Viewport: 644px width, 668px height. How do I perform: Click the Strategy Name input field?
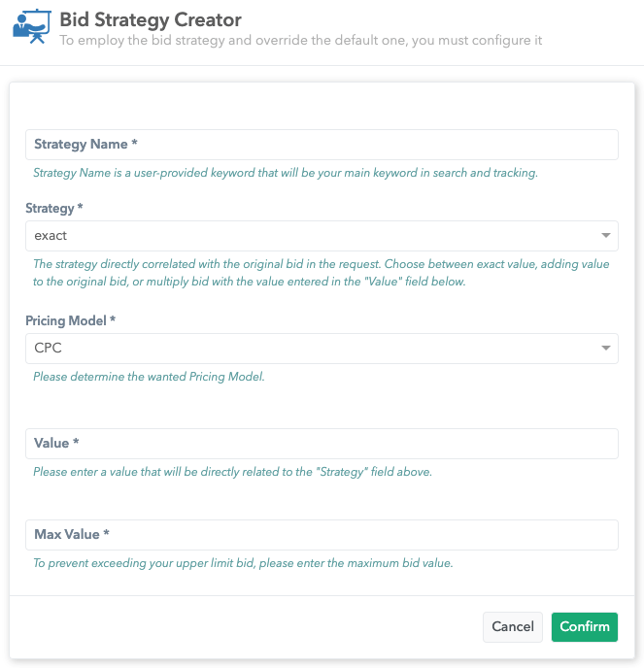click(322, 145)
